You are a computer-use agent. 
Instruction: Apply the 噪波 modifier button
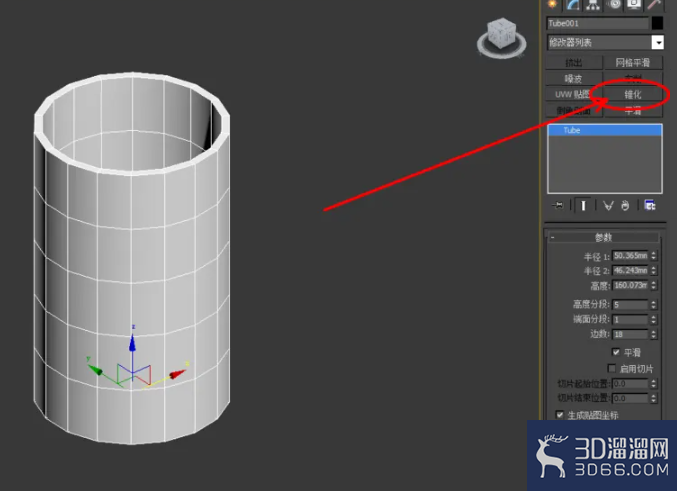pyautogui.click(x=574, y=79)
